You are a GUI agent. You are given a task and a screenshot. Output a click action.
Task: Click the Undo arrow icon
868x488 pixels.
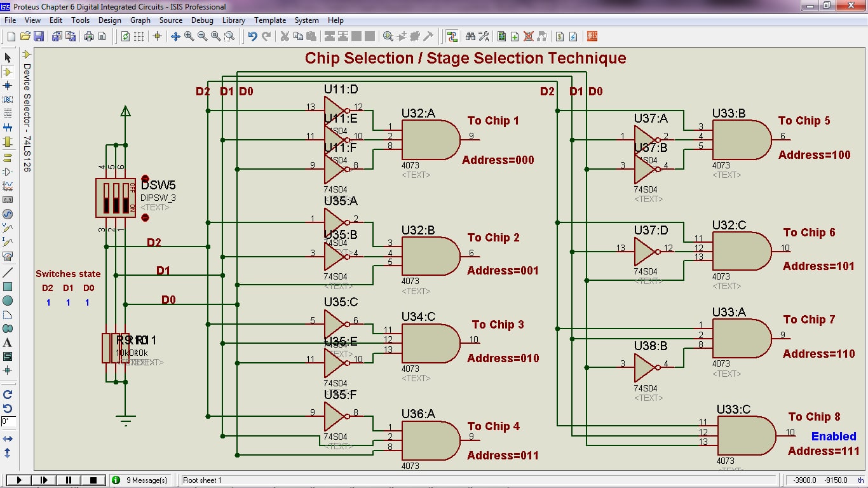click(x=252, y=36)
